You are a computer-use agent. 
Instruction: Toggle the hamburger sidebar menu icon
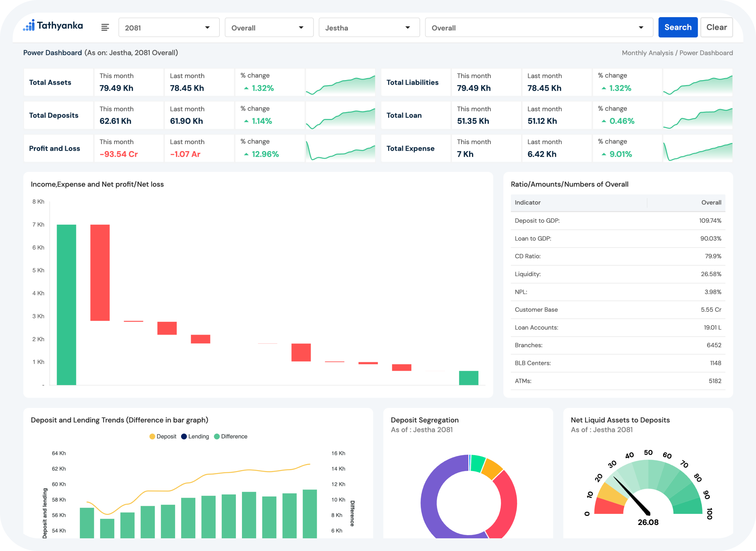tap(105, 27)
